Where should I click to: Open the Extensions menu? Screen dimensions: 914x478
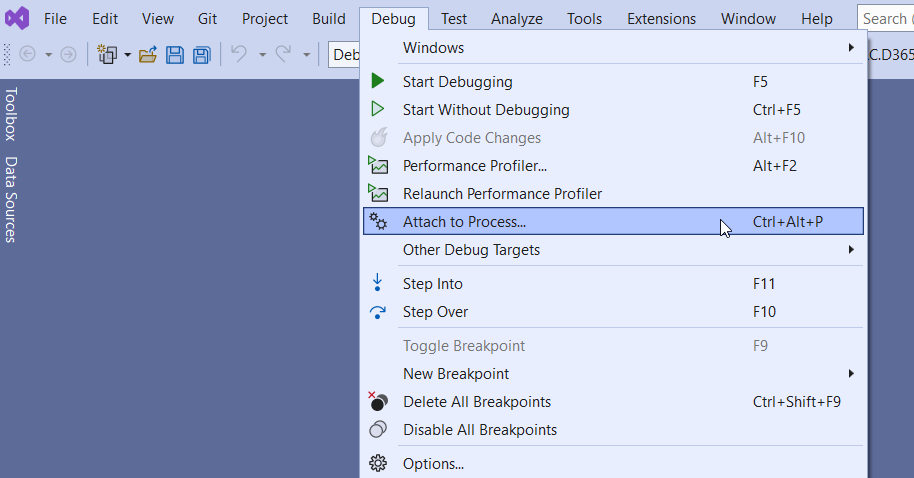coord(662,19)
